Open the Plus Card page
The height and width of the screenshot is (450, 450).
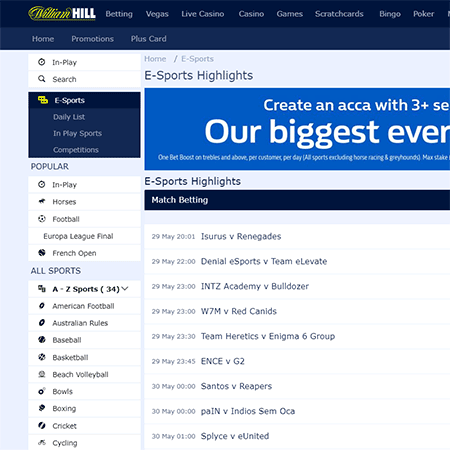tap(148, 39)
